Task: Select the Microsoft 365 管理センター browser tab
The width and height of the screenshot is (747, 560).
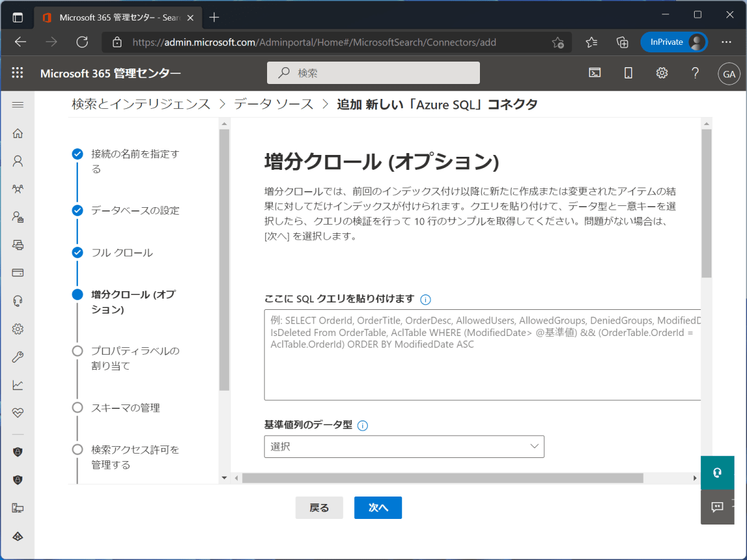Action: click(118, 17)
